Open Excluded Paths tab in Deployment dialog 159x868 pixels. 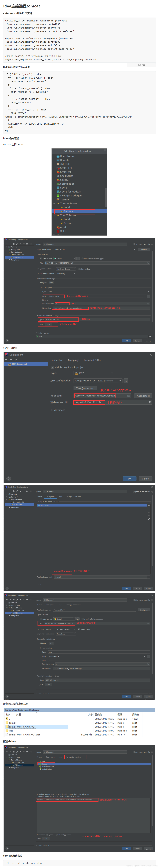(92, 360)
